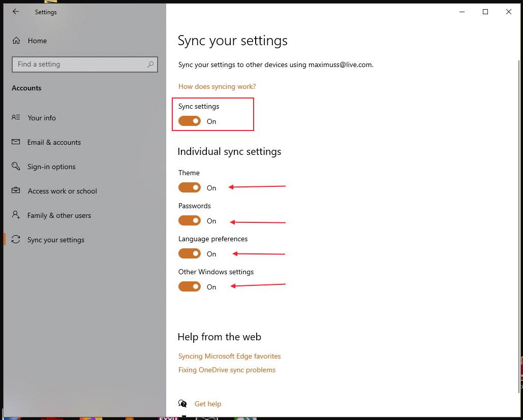Click the Sync your settings circular arrows icon
Viewport: 523px width, 420px height.
[x=16, y=240]
